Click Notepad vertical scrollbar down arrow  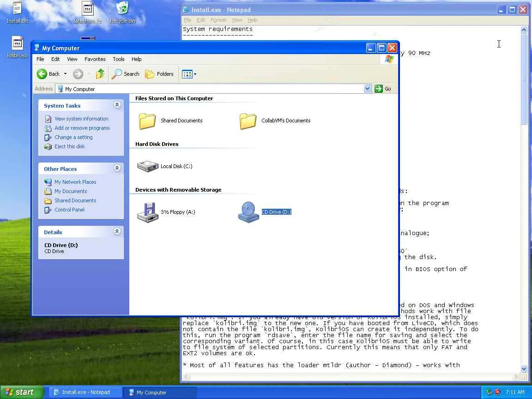point(524,369)
